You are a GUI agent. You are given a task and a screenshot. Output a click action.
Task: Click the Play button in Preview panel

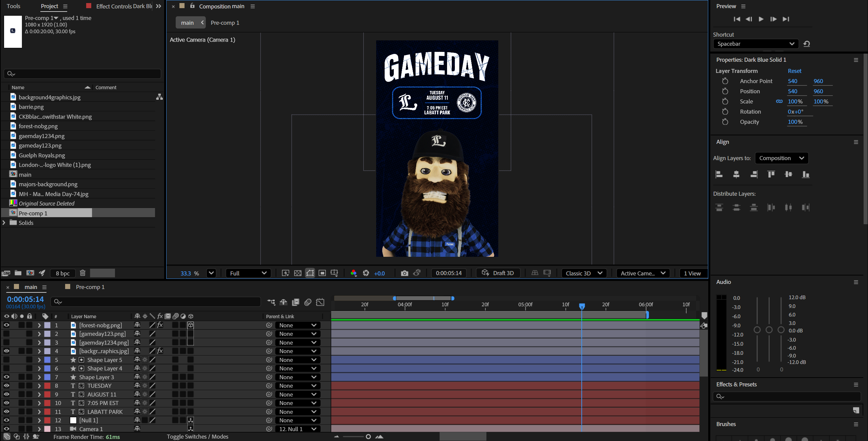click(x=761, y=19)
